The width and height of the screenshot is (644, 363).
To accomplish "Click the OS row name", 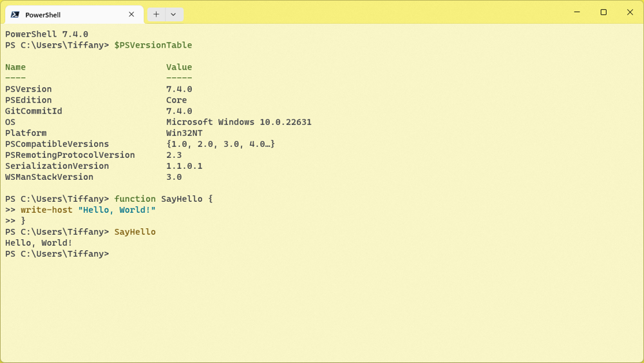I will pyautogui.click(x=10, y=122).
